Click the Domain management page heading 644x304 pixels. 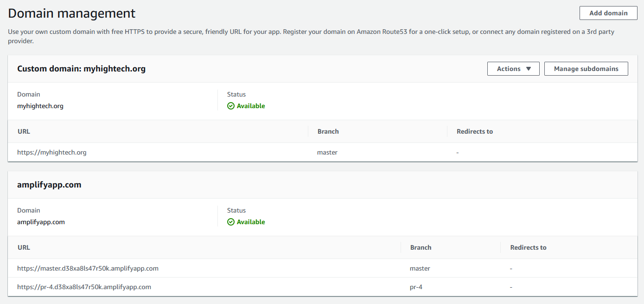pyautogui.click(x=72, y=13)
